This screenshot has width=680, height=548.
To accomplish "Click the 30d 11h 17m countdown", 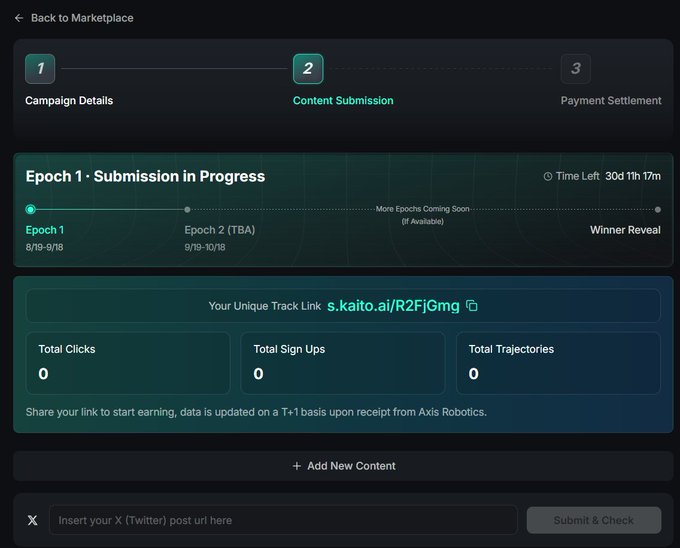I will coord(633,176).
